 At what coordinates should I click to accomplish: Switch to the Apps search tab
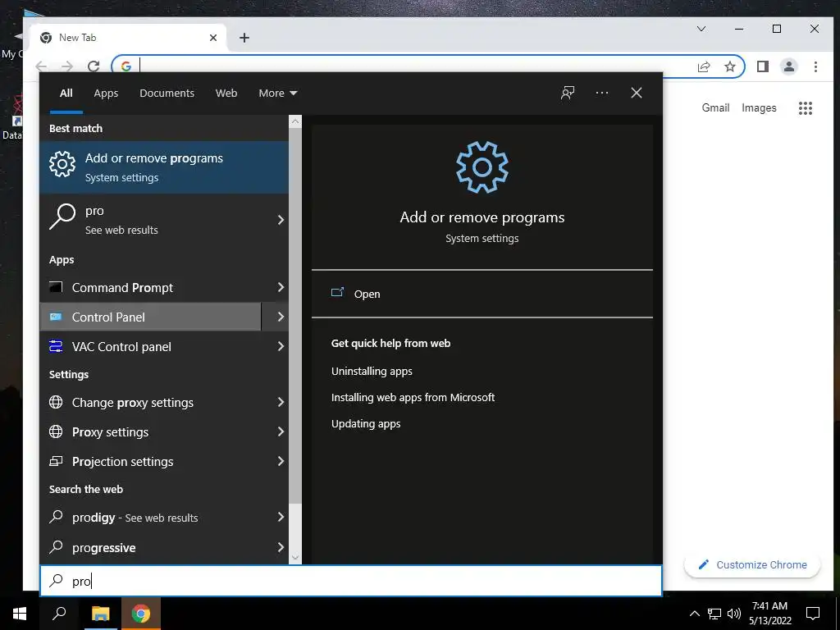106,94
